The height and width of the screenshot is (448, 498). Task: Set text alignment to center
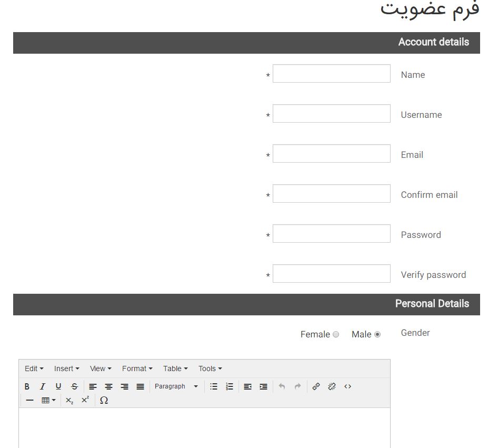[x=108, y=386]
